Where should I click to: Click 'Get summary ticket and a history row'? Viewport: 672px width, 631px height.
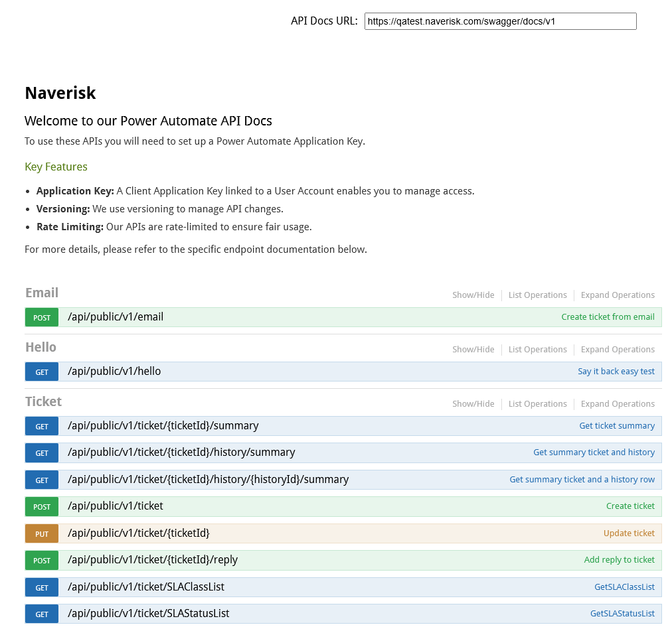click(x=582, y=479)
